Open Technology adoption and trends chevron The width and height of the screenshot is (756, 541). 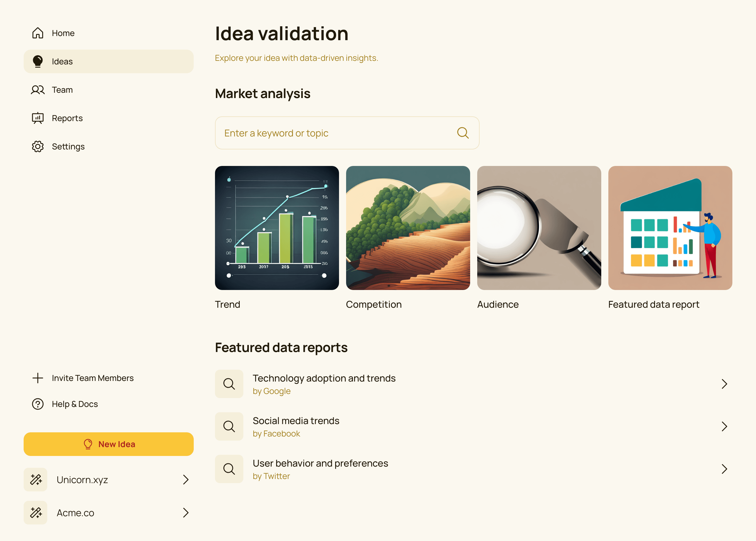click(x=724, y=384)
